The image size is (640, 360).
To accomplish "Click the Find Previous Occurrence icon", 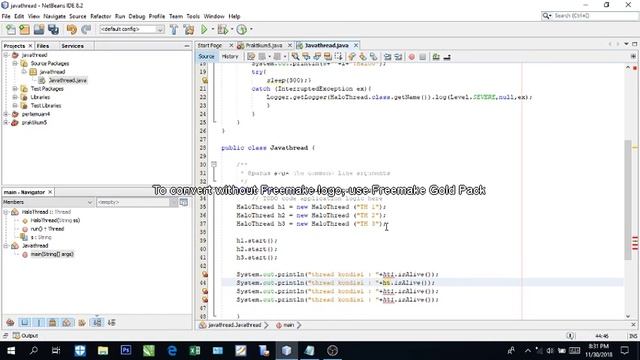I will [306, 57].
